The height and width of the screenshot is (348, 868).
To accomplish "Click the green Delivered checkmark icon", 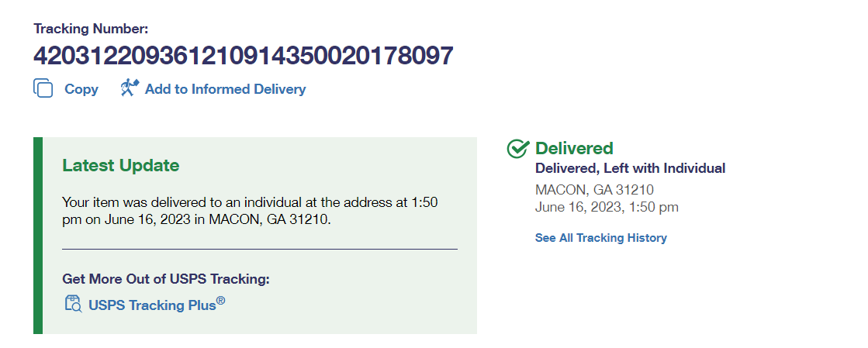I will click(x=517, y=148).
